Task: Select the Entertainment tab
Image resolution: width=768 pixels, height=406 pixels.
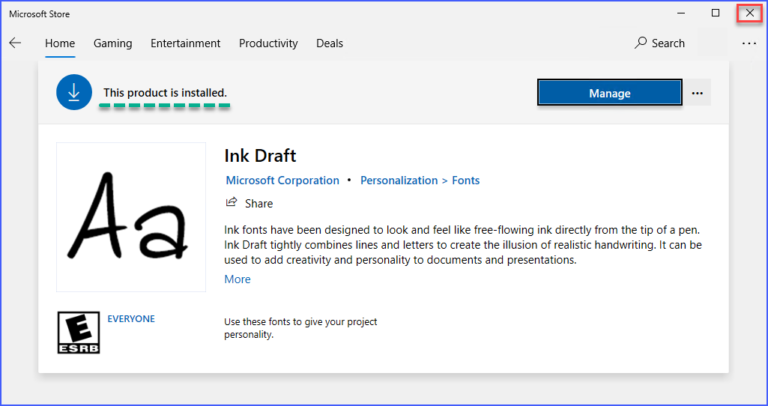Action: pyautogui.click(x=185, y=43)
